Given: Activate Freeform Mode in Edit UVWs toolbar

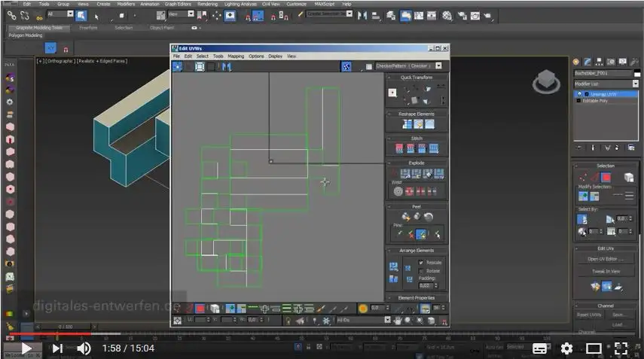Looking at the screenshot, I should 200,66.
